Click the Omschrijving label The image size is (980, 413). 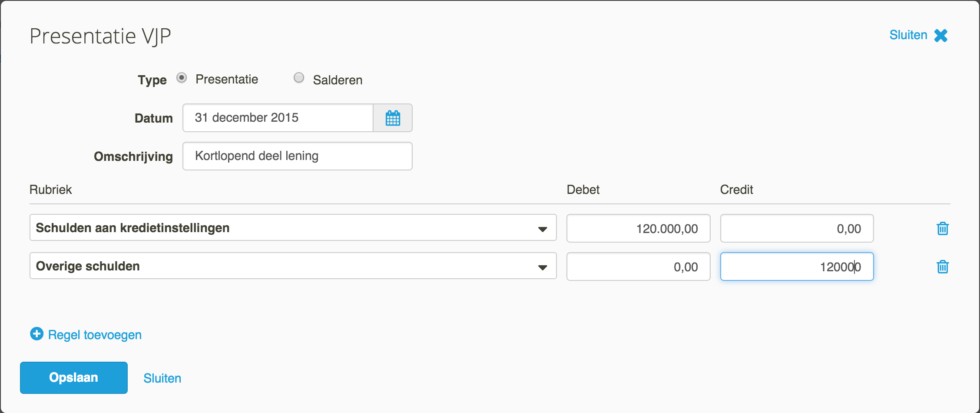click(133, 157)
